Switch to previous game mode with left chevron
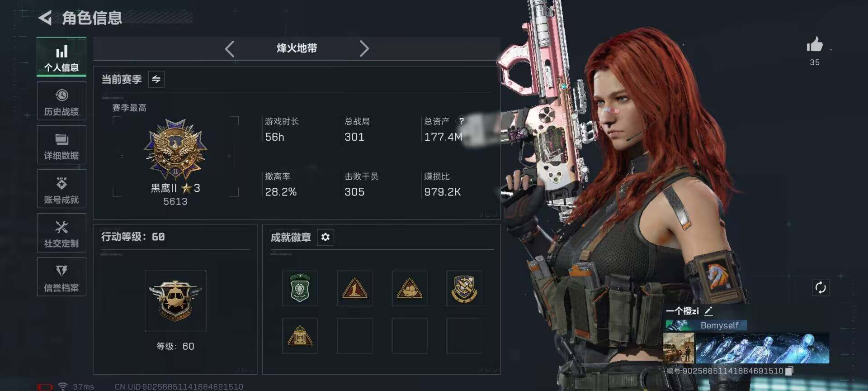Screen dimensions: 868x391 click(230, 49)
